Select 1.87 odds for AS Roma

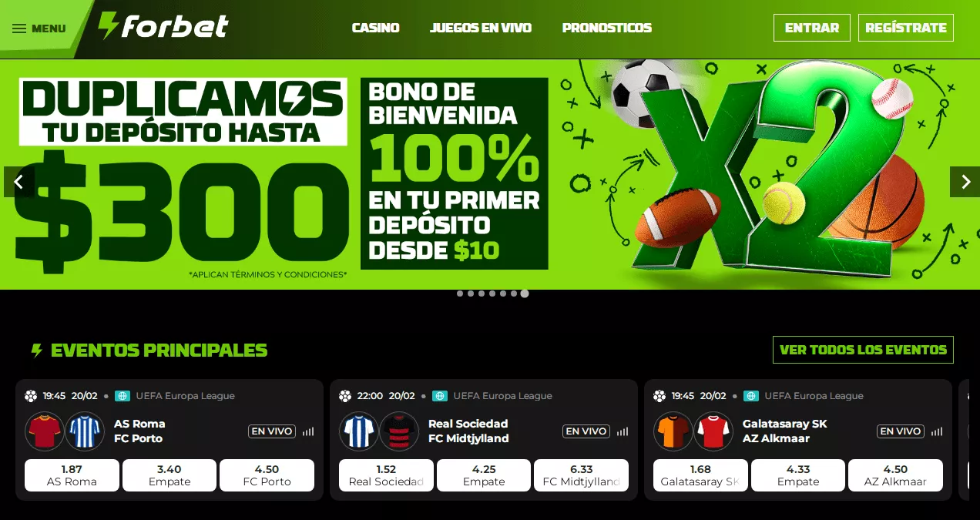pos(72,475)
